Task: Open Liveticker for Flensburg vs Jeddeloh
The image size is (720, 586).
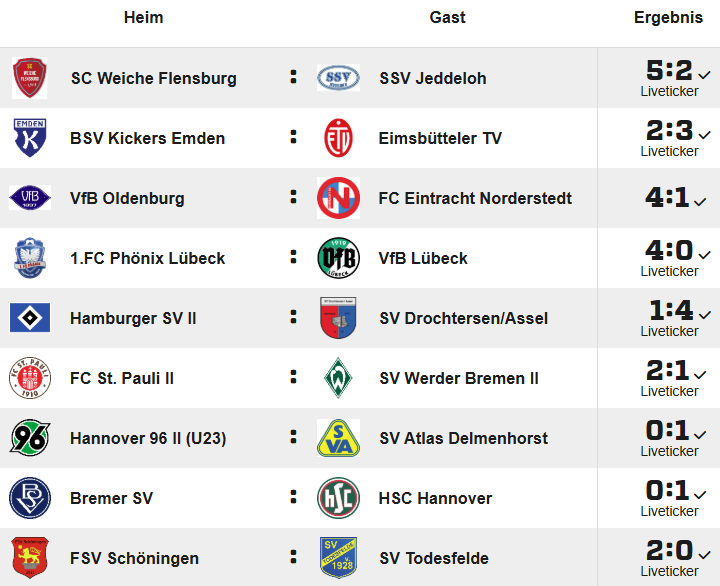Action: pyautogui.click(x=669, y=91)
